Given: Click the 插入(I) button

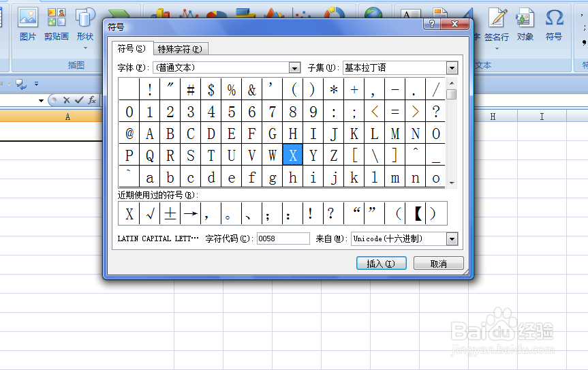Looking at the screenshot, I should [381, 264].
